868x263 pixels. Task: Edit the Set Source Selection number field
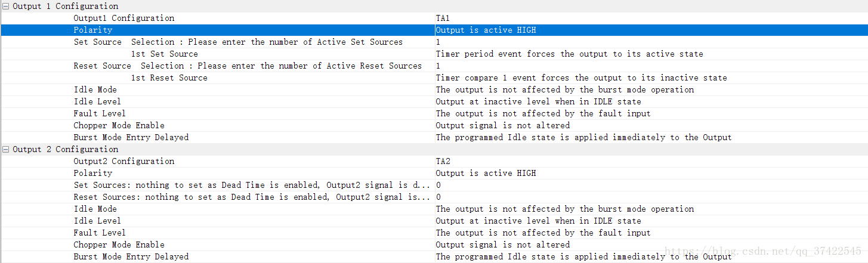tap(651, 42)
